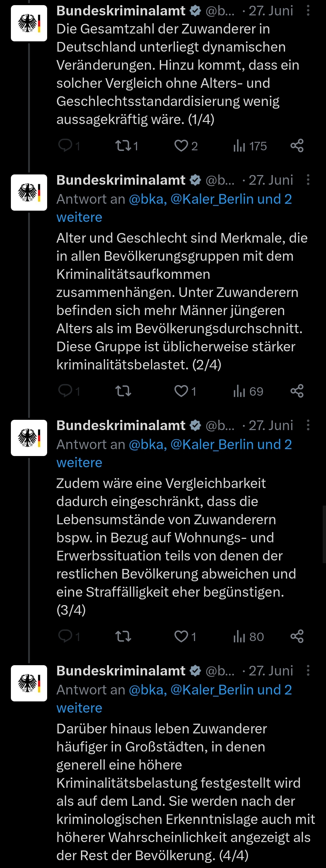
Task: Open three-dot menu on (3/4) tweet
Action: pos(308,425)
